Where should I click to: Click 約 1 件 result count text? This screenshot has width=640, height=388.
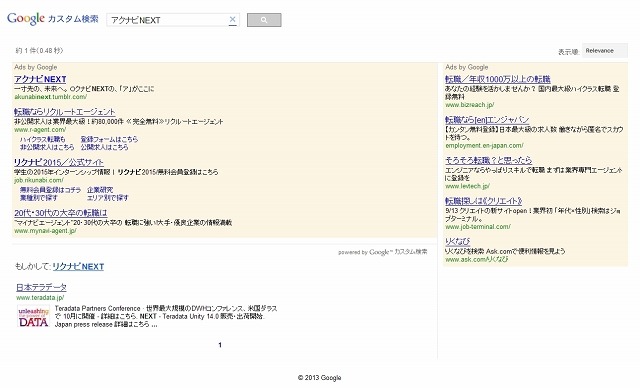pos(39,51)
